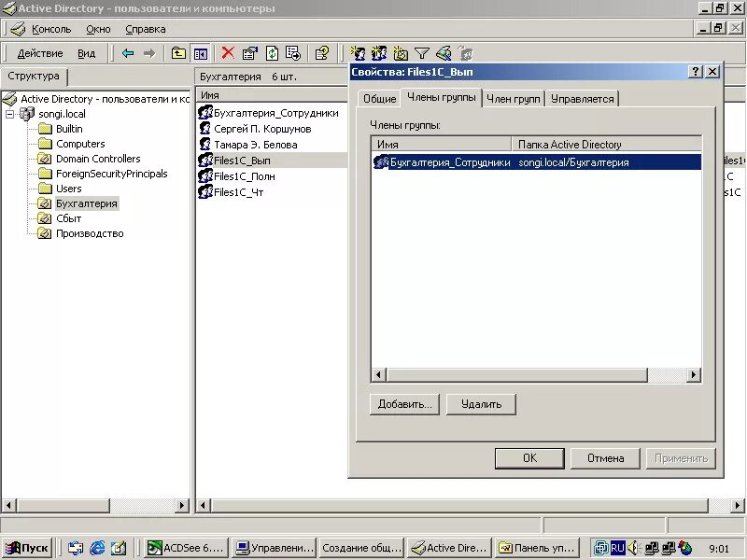Select the Сбыт unit in tree

click(x=68, y=218)
